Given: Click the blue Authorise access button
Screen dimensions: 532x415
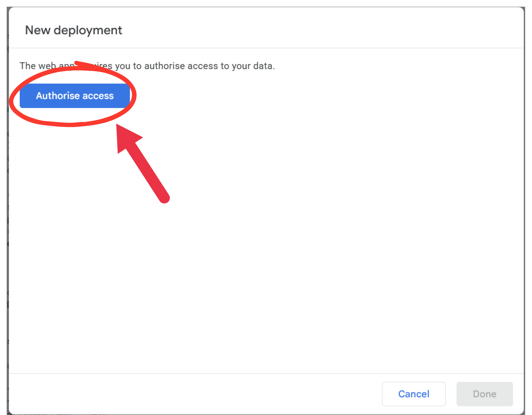Looking at the screenshot, I should [75, 96].
